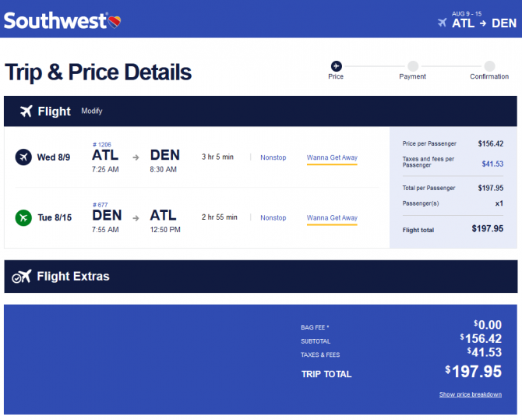
Task: Expand Show price breakdown
Action: (x=470, y=394)
